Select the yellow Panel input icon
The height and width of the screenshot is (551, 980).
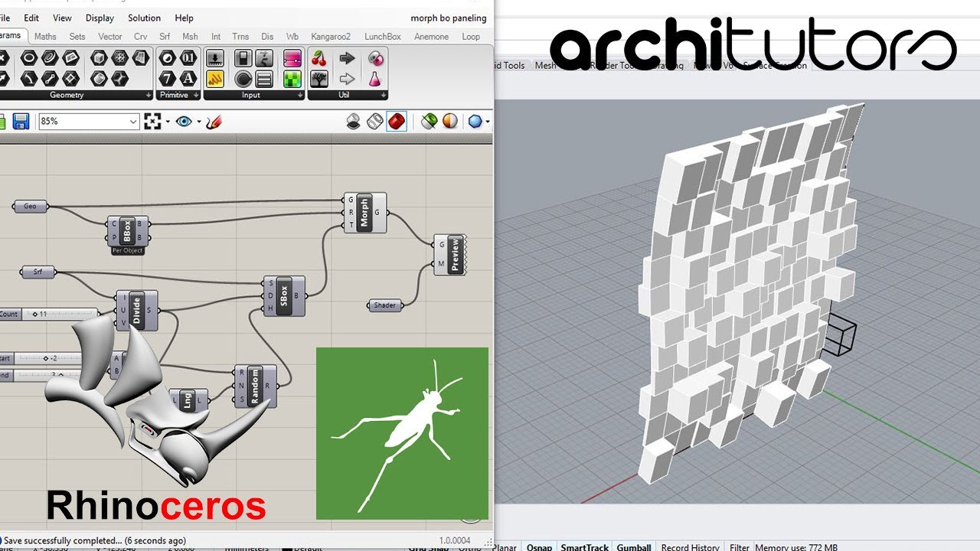click(215, 79)
